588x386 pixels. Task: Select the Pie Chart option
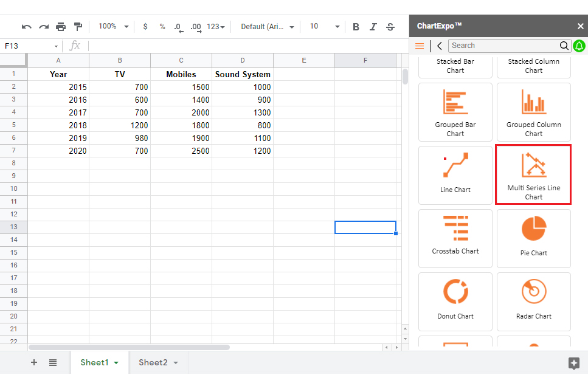534,238
